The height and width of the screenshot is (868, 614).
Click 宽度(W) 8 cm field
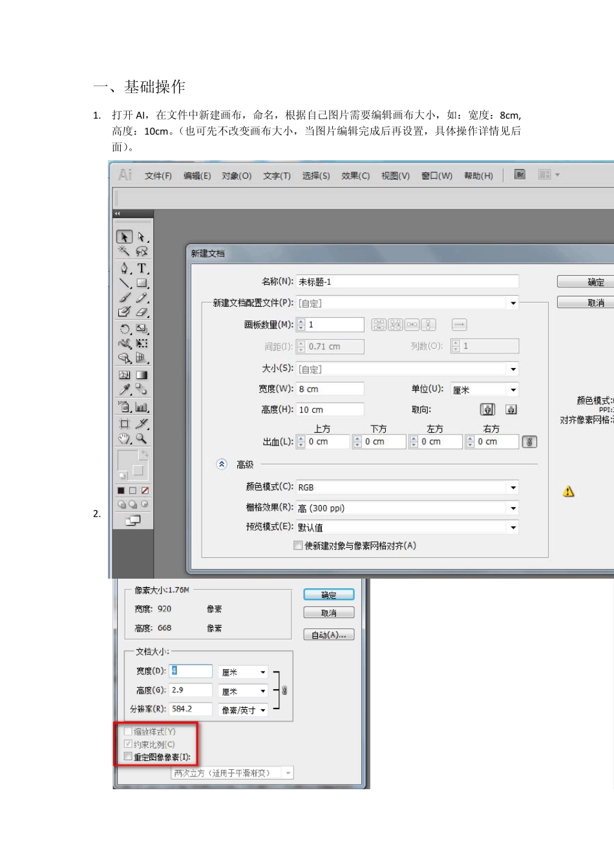pos(330,389)
